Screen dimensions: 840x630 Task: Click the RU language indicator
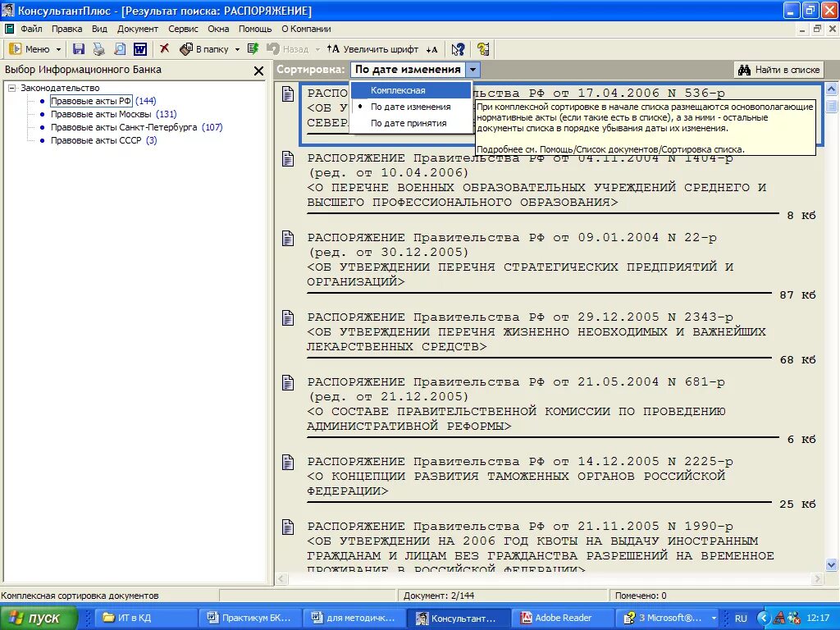coord(741,619)
